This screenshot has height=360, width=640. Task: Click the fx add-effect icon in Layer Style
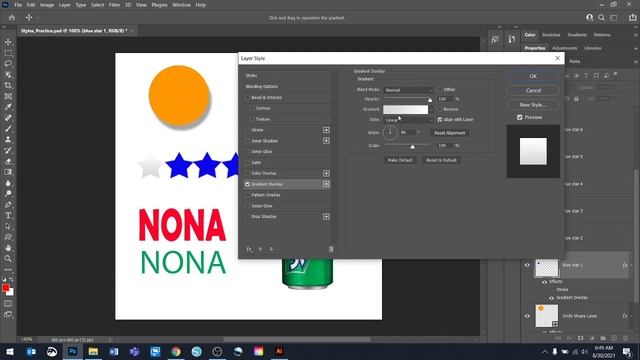(249, 249)
